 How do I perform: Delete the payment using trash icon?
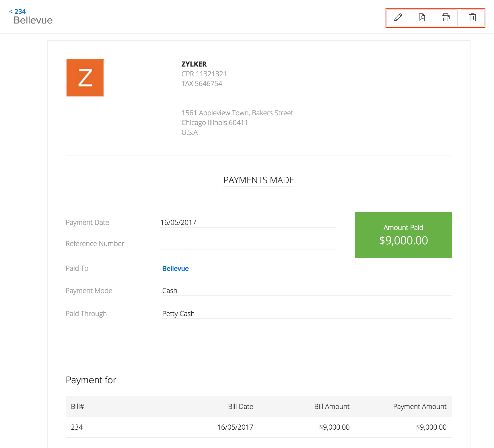(472, 18)
